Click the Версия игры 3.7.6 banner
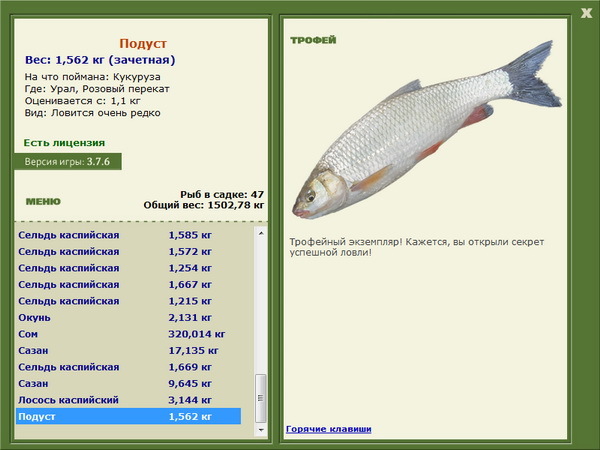600x450 pixels. point(68,161)
